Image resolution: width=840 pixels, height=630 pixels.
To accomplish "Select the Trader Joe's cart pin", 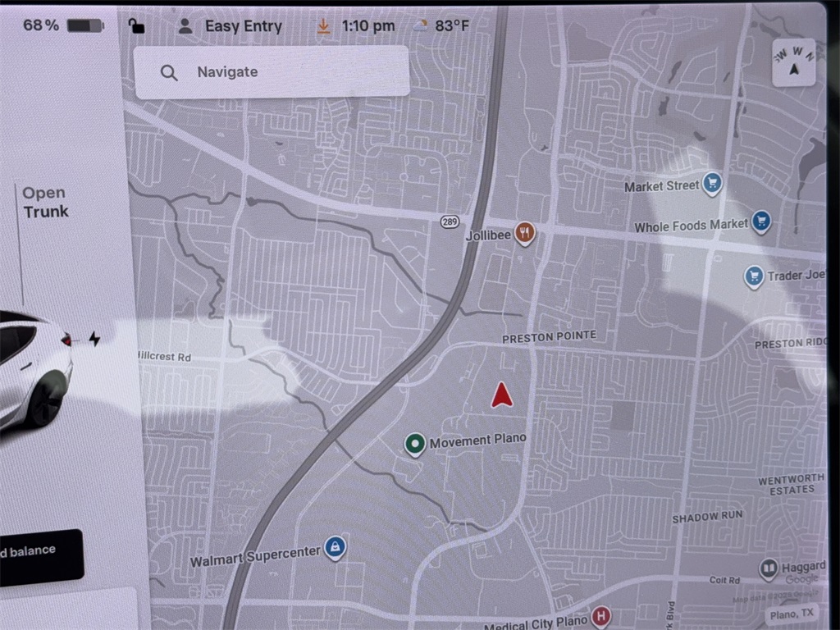I will [754, 277].
